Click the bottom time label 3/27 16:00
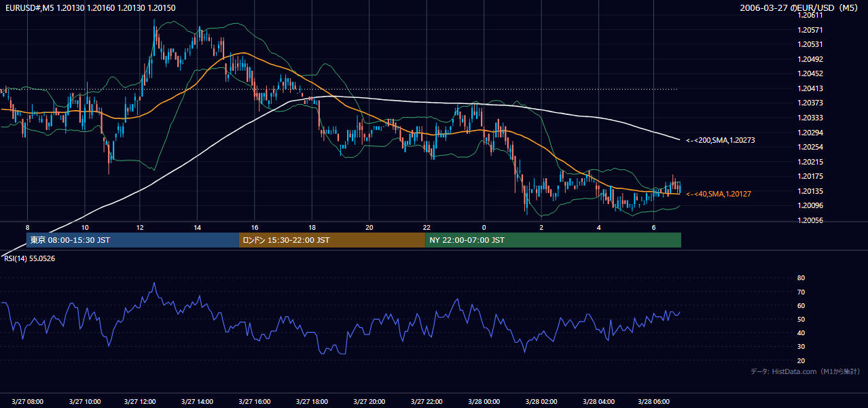Viewport: 868px width, 408px height. click(x=255, y=401)
